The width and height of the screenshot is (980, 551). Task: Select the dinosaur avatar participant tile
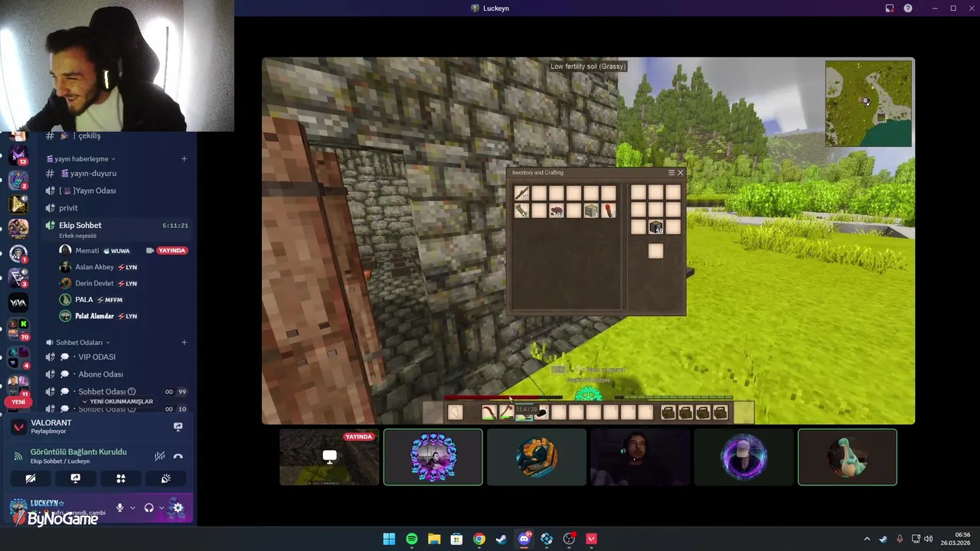click(847, 457)
